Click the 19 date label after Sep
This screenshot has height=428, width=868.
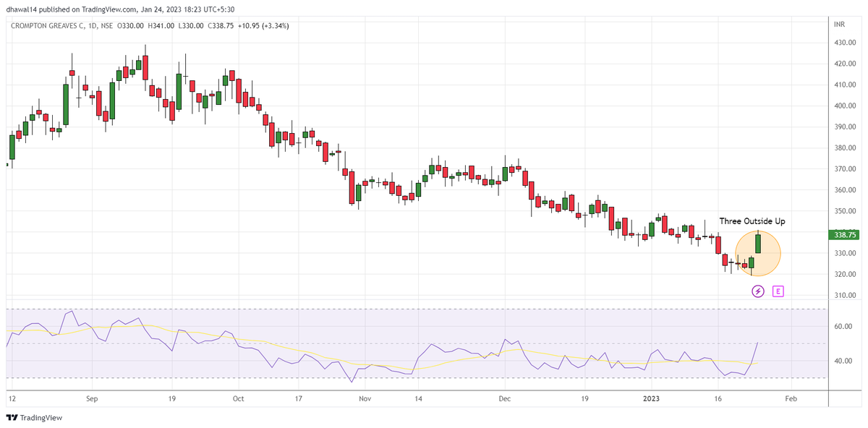tap(171, 398)
